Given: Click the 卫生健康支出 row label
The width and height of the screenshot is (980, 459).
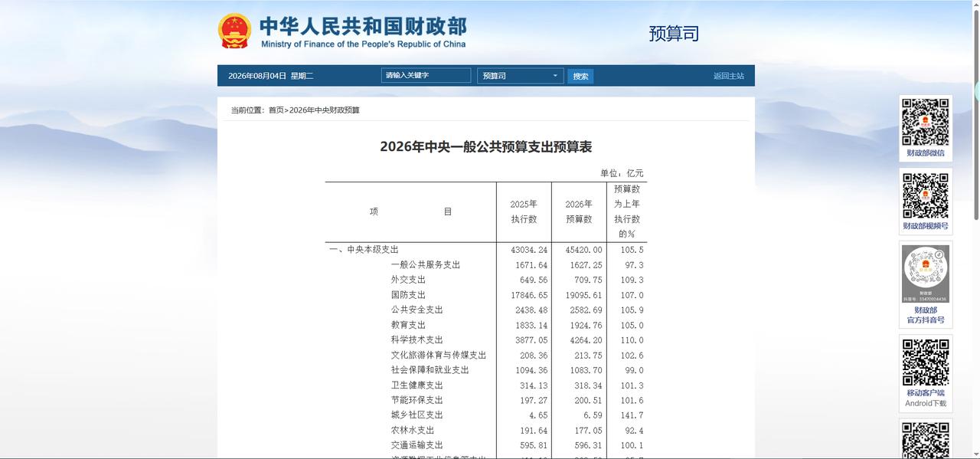Looking at the screenshot, I should [417, 385].
